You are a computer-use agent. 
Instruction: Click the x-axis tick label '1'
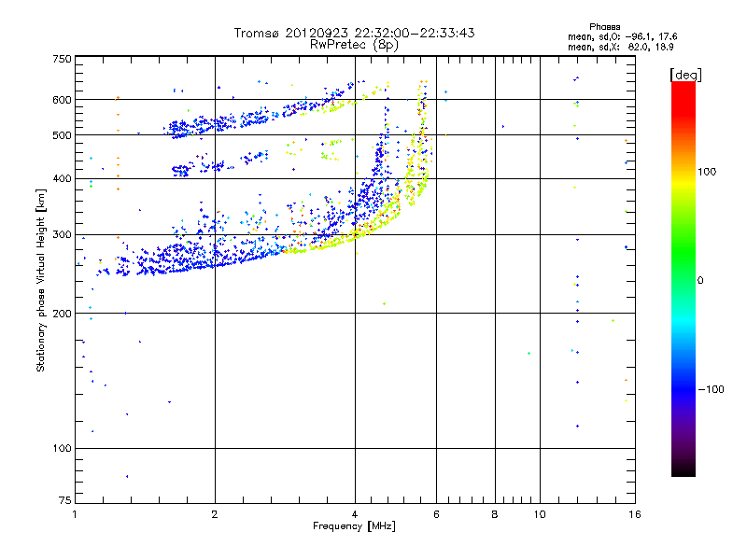(75, 514)
